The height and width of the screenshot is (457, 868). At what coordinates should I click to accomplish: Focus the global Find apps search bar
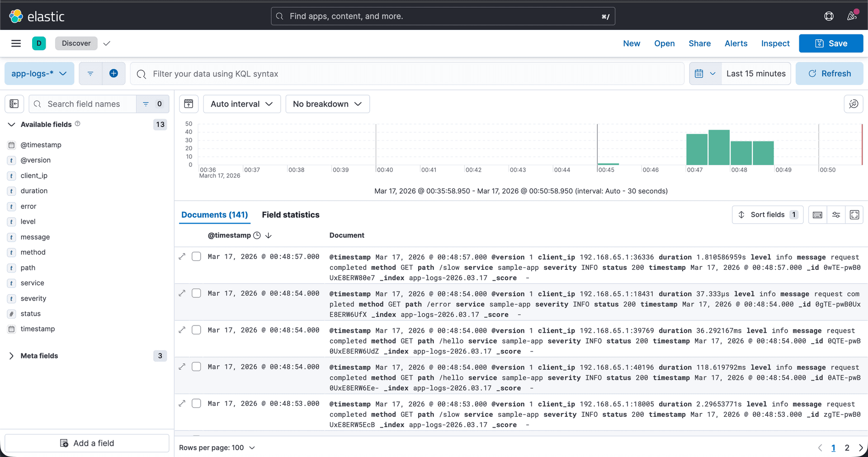click(x=443, y=16)
